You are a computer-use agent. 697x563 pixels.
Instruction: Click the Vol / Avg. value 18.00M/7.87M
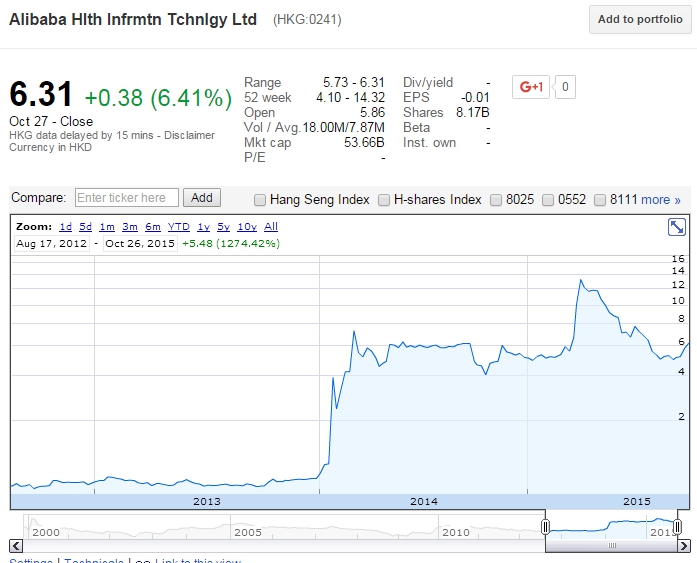[x=344, y=128]
